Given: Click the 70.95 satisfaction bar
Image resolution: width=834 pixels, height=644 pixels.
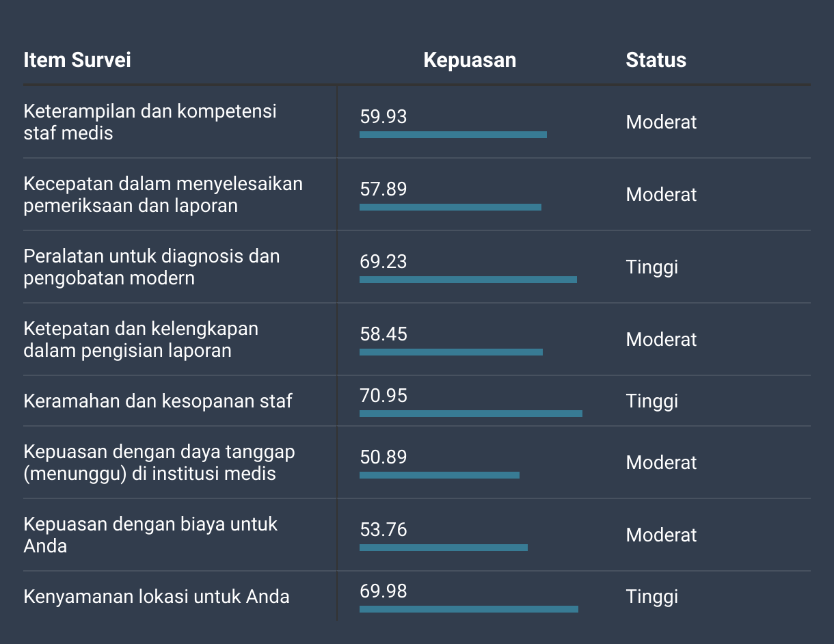Looking at the screenshot, I should (471, 414).
